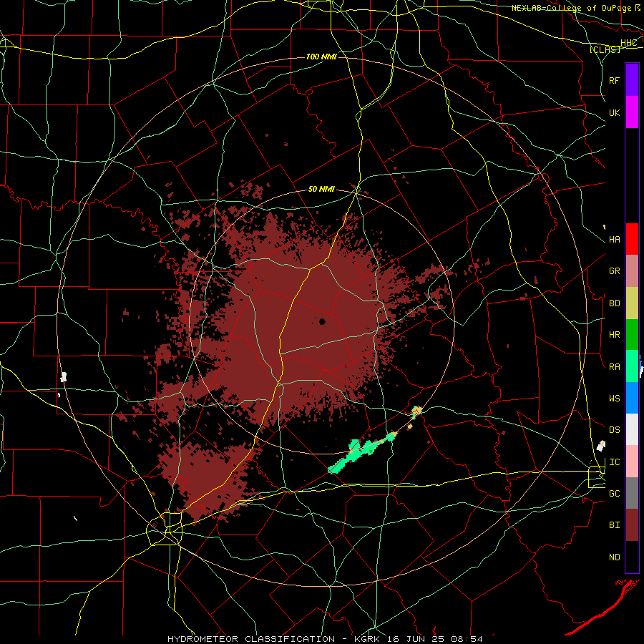The width and height of the screenshot is (644, 644).
Task: Click the HA red legend swatch
Action: click(632, 239)
